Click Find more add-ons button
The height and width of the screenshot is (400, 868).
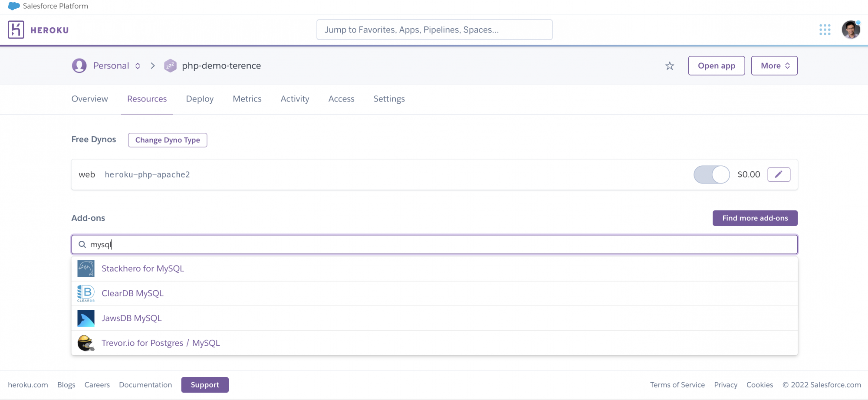click(x=755, y=218)
